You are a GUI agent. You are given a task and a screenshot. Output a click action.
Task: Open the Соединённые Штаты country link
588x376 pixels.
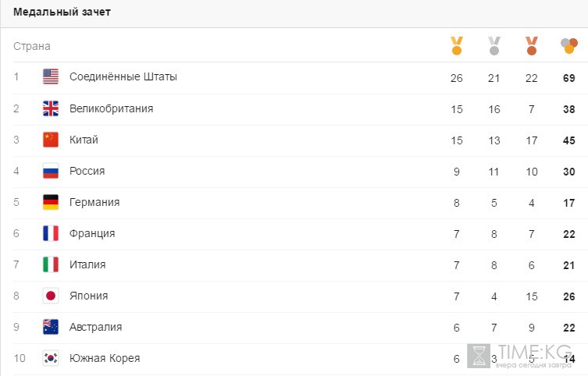123,76
